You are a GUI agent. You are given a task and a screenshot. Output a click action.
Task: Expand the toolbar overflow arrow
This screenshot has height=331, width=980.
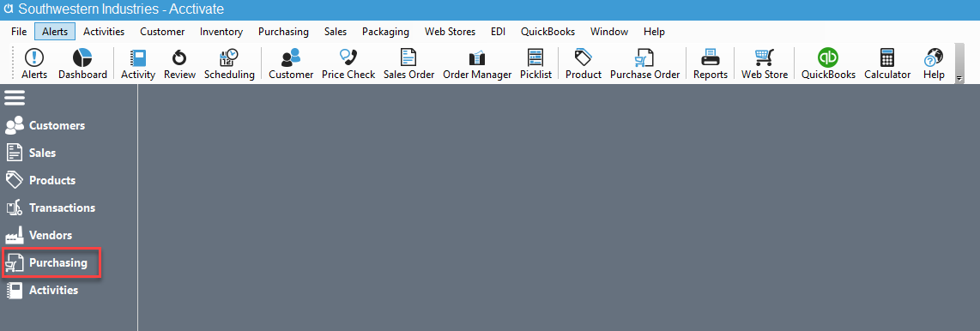tap(959, 79)
